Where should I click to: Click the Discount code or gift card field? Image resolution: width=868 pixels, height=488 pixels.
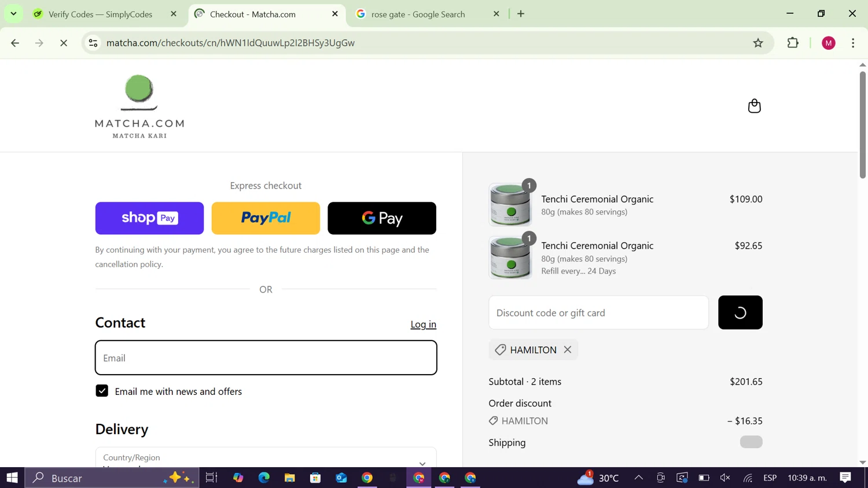coord(598,313)
